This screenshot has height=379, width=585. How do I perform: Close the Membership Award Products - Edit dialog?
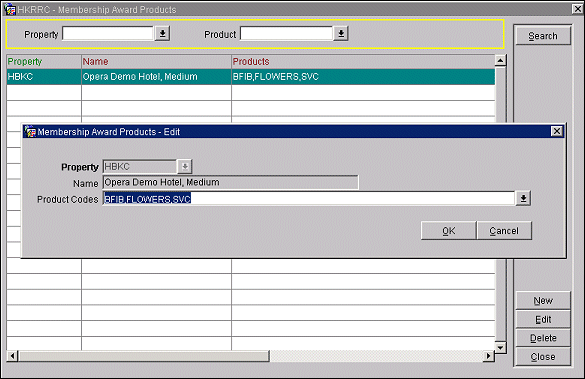tap(557, 131)
